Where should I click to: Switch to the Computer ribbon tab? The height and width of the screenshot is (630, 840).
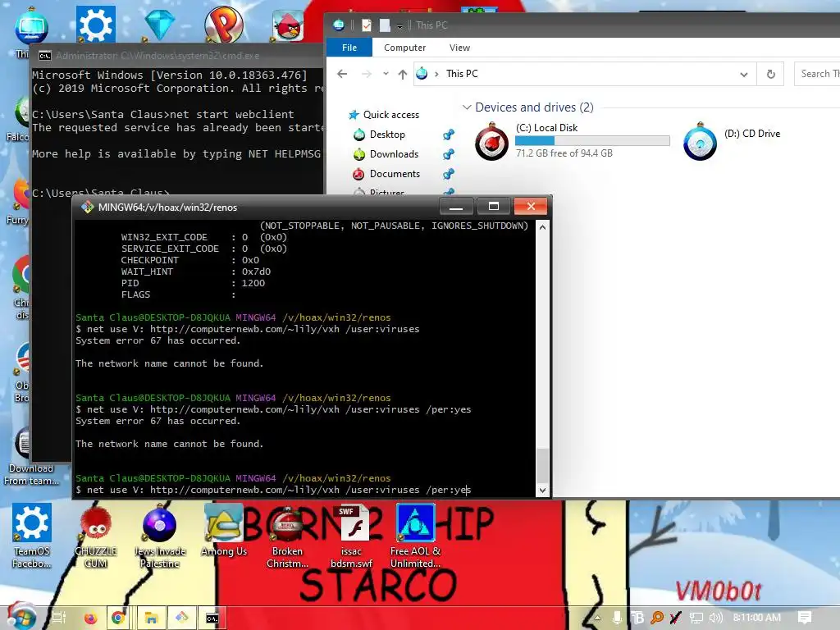404,47
